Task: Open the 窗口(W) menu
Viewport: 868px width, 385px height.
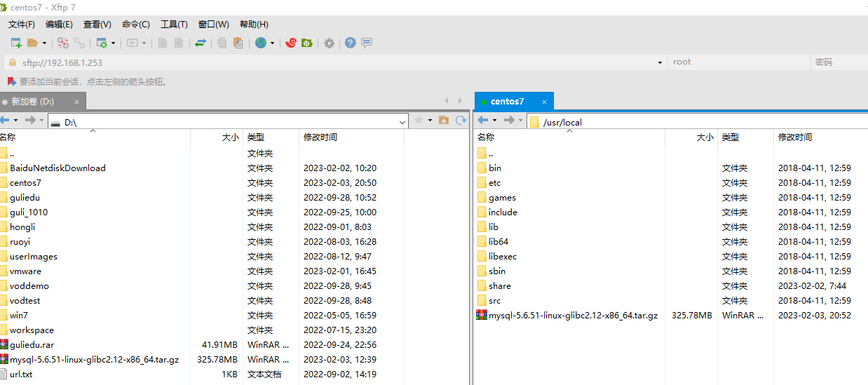Action: click(214, 25)
